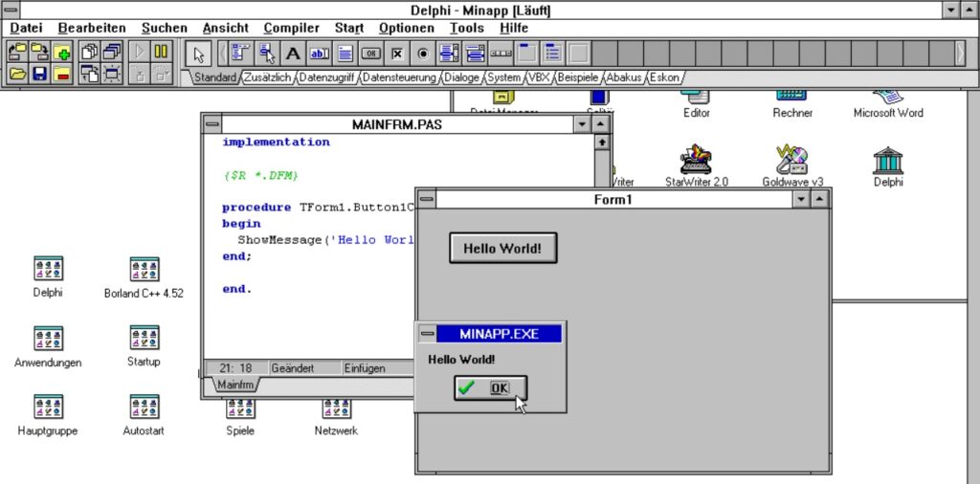
Task: Click the editor's vertical scrollbar up arrow
Action: (602, 143)
